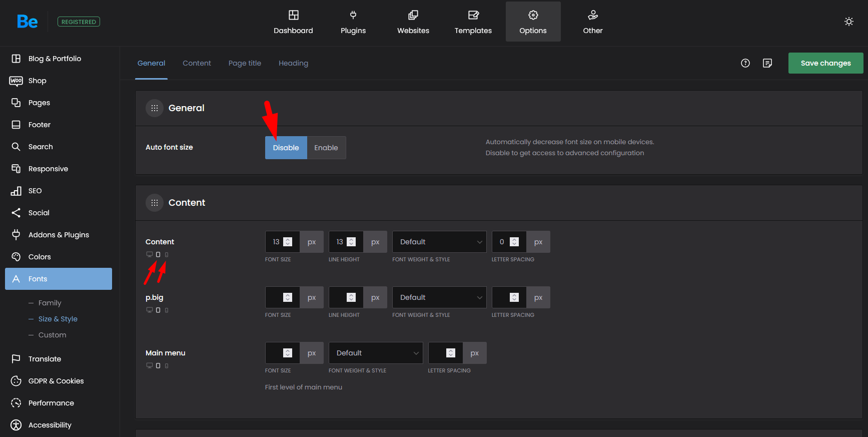This screenshot has height=437, width=868.
Task: Adjust Main menu font size stepper arrows
Action: point(288,353)
